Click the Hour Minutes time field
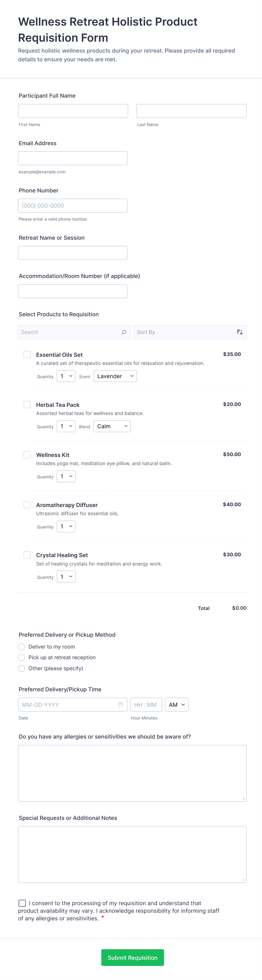 tap(146, 705)
